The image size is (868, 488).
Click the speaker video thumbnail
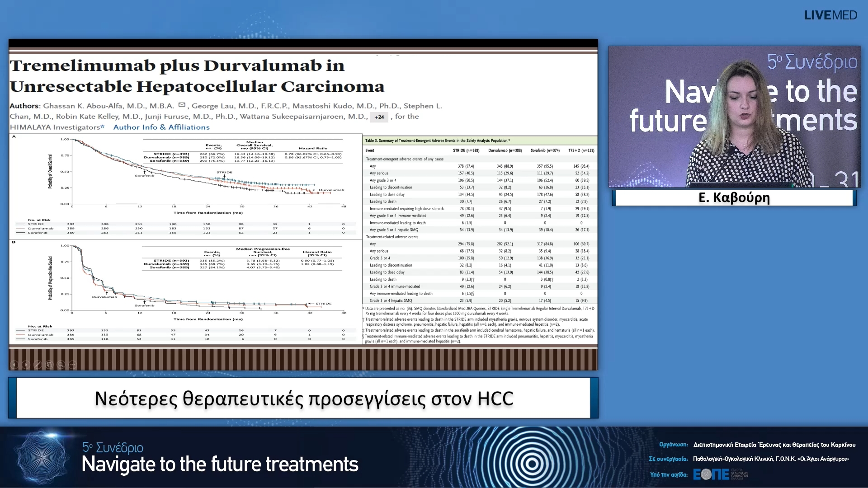[x=734, y=117]
